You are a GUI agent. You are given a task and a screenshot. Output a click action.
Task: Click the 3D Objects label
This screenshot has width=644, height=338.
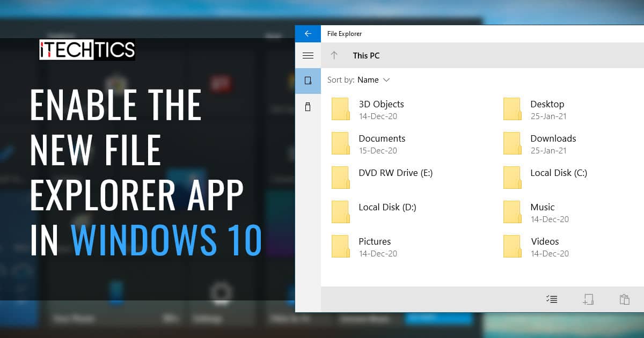pyautogui.click(x=381, y=104)
